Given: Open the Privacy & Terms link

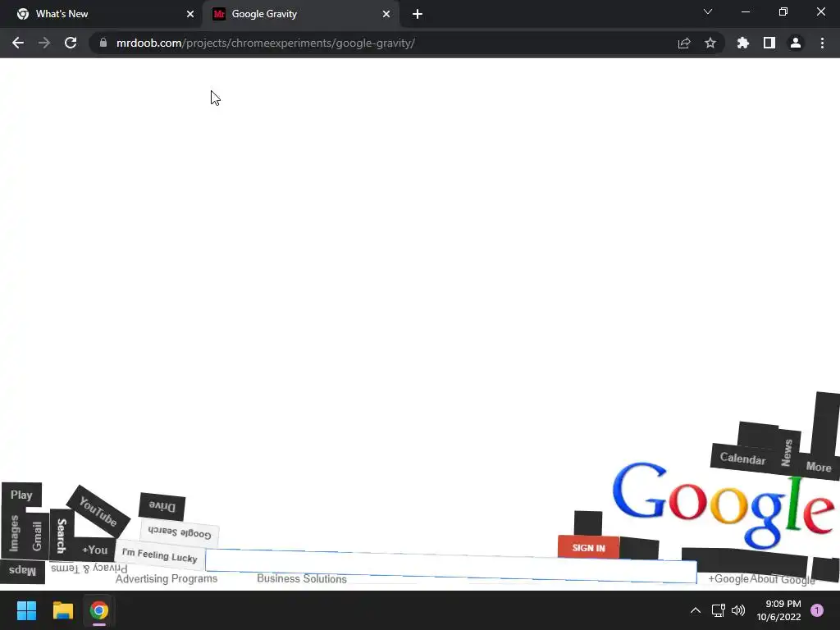Looking at the screenshot, I should pyautogui.click(x=89, y=568).
